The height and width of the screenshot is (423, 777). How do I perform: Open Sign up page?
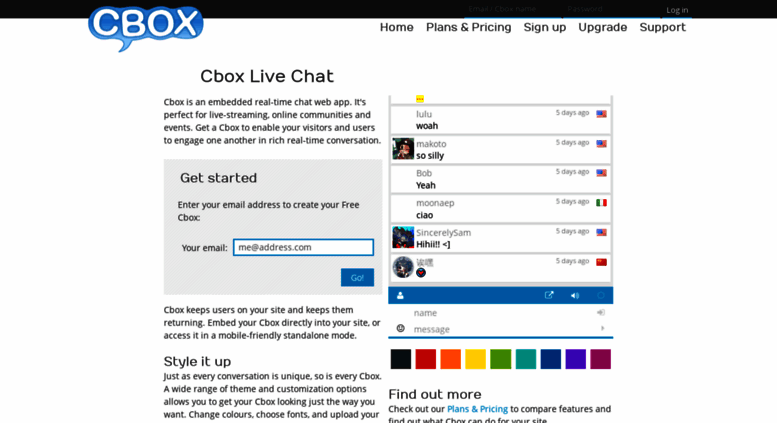[x=545, y=27]
